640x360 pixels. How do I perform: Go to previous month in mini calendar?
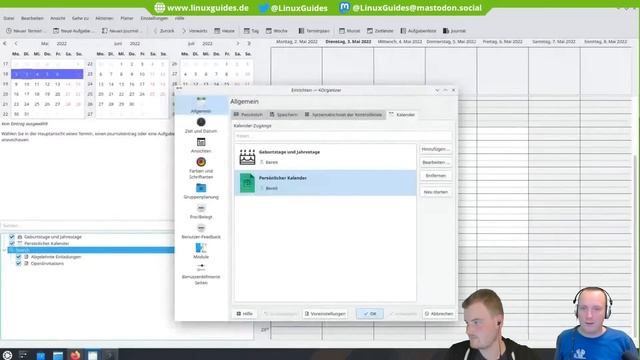[16, 43]
